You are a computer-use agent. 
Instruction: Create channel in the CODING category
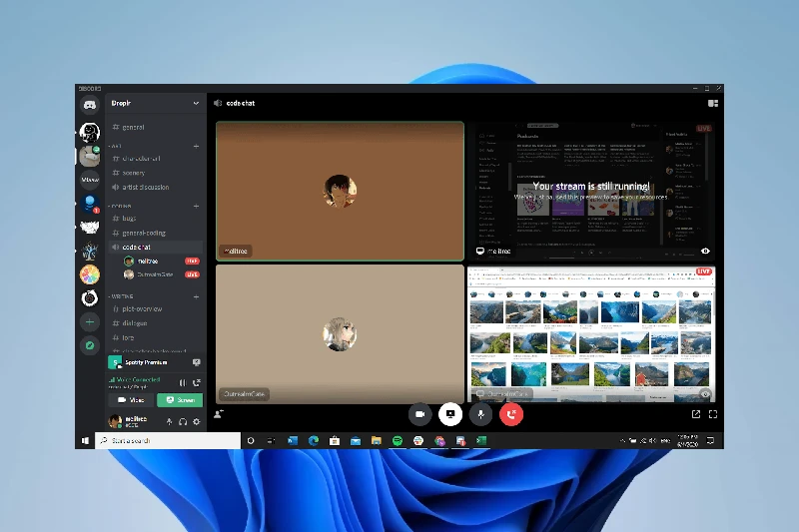[x=196, y=207]
